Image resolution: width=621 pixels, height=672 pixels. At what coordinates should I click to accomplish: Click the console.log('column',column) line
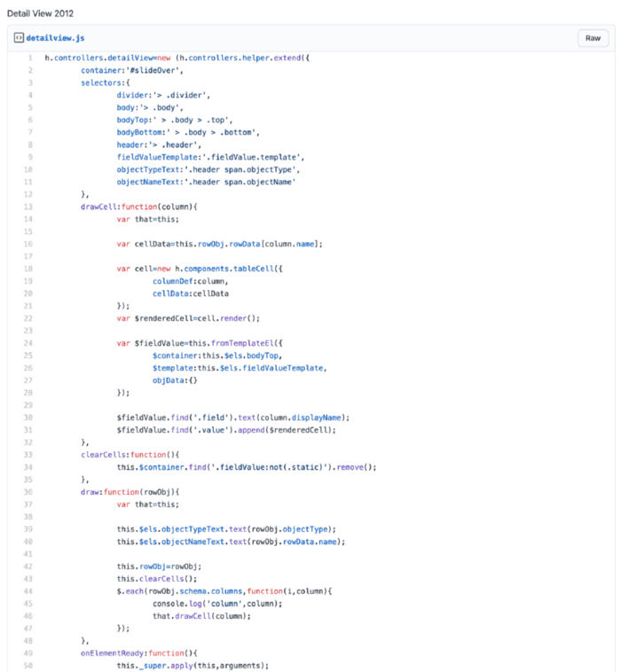[217, 604]
